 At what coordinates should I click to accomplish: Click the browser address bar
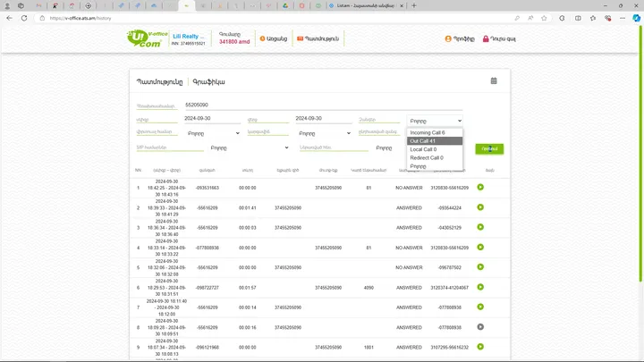point(268,17)
